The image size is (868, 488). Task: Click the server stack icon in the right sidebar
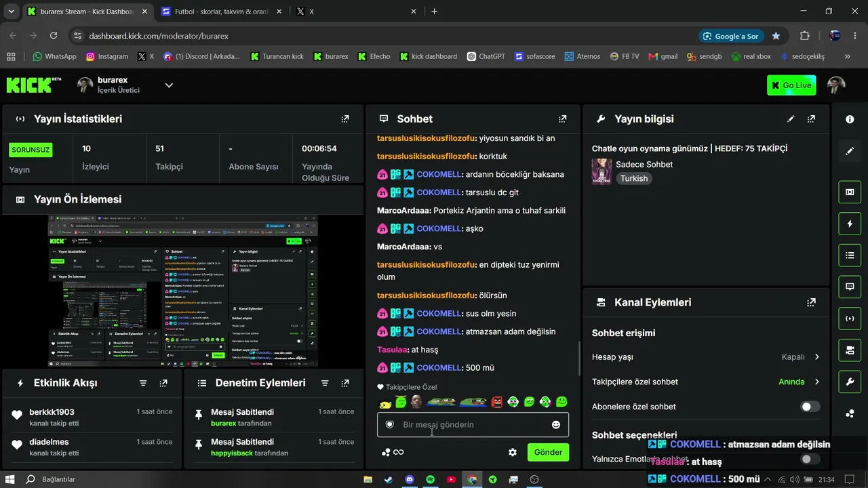click(x=850, y=350)
